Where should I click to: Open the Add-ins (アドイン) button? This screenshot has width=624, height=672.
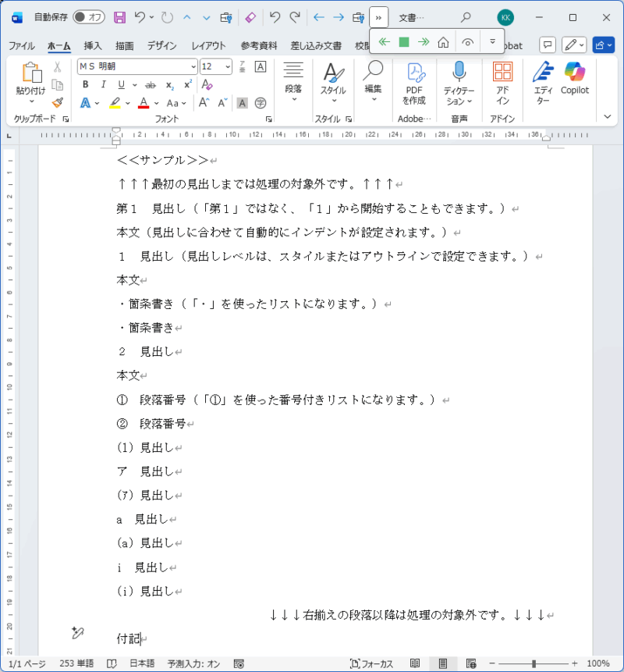tap(502, 83)
